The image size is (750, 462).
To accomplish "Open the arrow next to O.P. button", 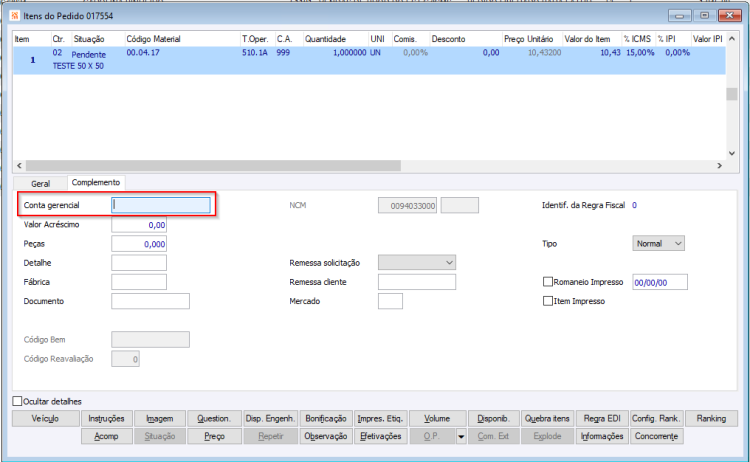I will click(x=461, y=436).
